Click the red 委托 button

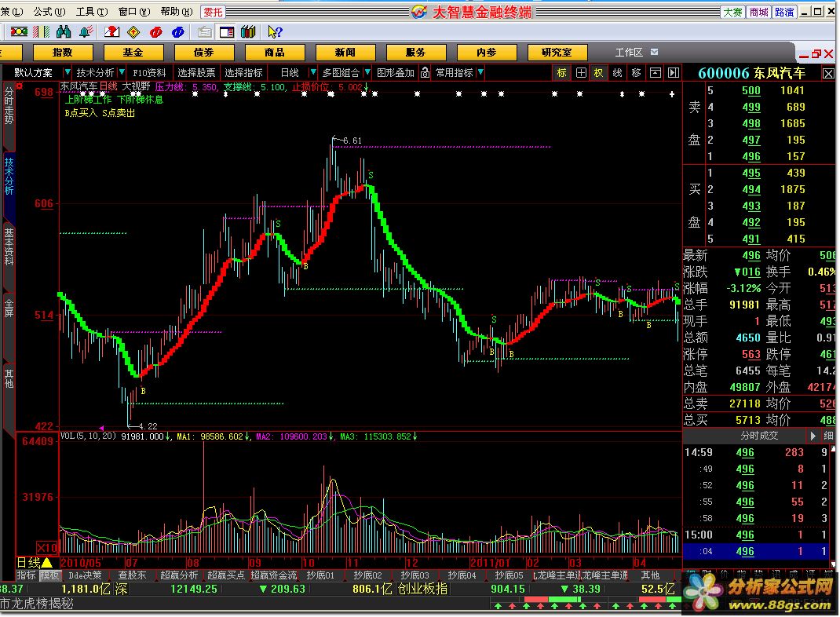(x=214, y=11)
